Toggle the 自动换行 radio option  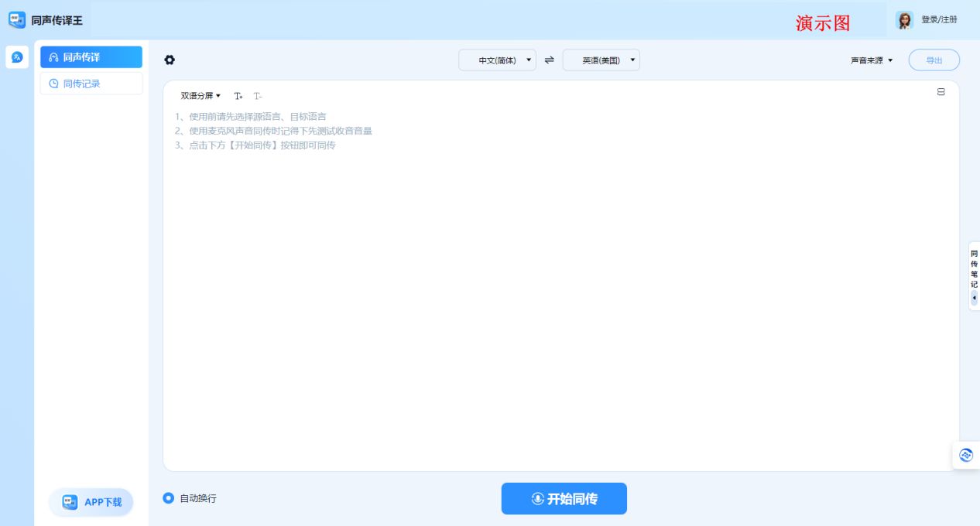click(169, 498)
